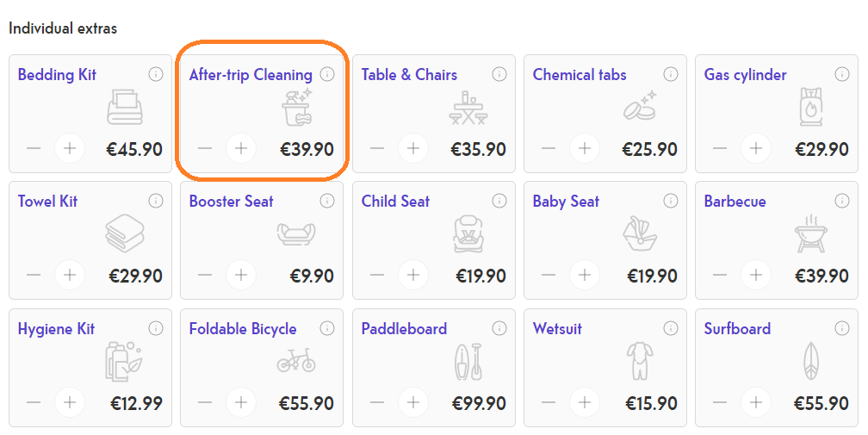Decrease Booster Seat quantity

[205, 276]
